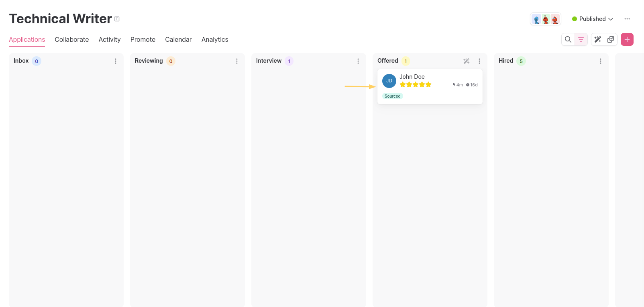Add a new candidate with pink plus button
Image resolution: width=644 pixels, height=307 pixels.
(x=627, y=39)
